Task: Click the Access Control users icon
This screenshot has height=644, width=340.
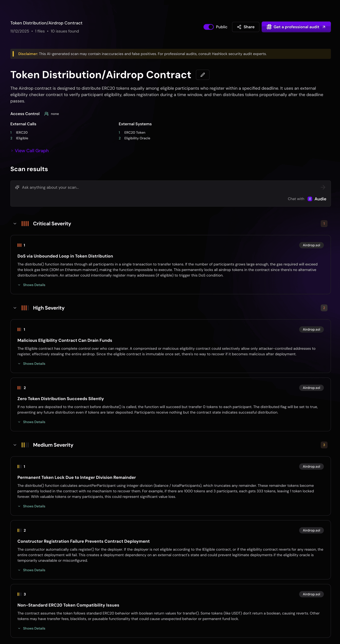Action: coord(46,114)
